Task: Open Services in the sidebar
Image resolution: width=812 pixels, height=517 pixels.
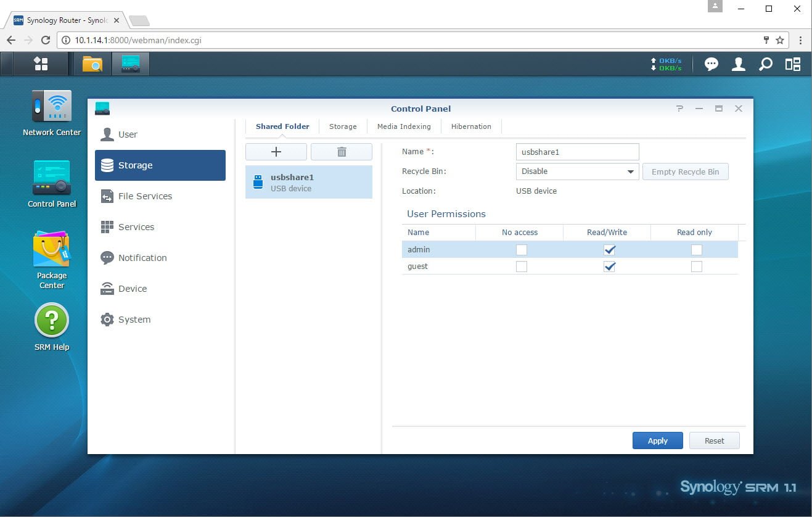Action: [x=160, y=227]
